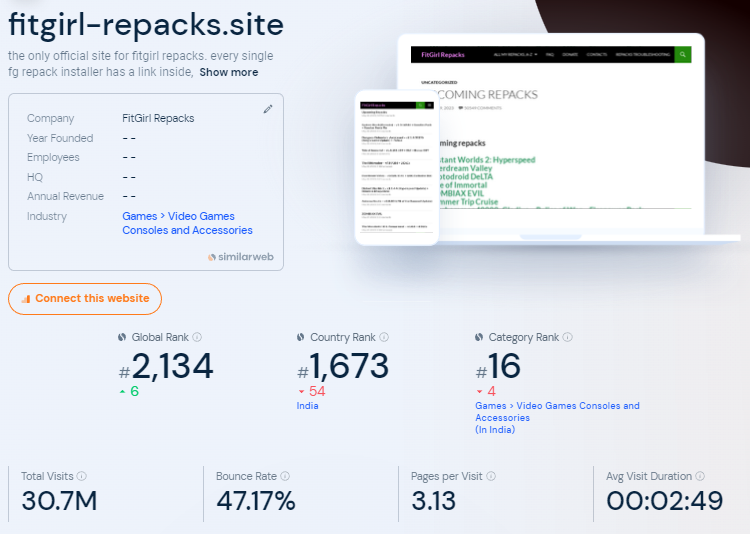Click the Annual Revenue label

[x=66, y=196]
